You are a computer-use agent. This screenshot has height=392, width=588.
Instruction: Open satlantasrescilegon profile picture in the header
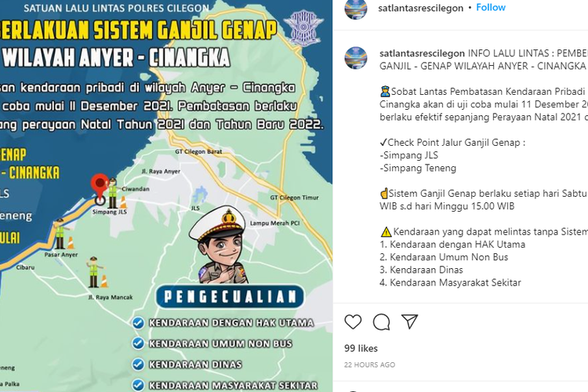coord(356,9)
